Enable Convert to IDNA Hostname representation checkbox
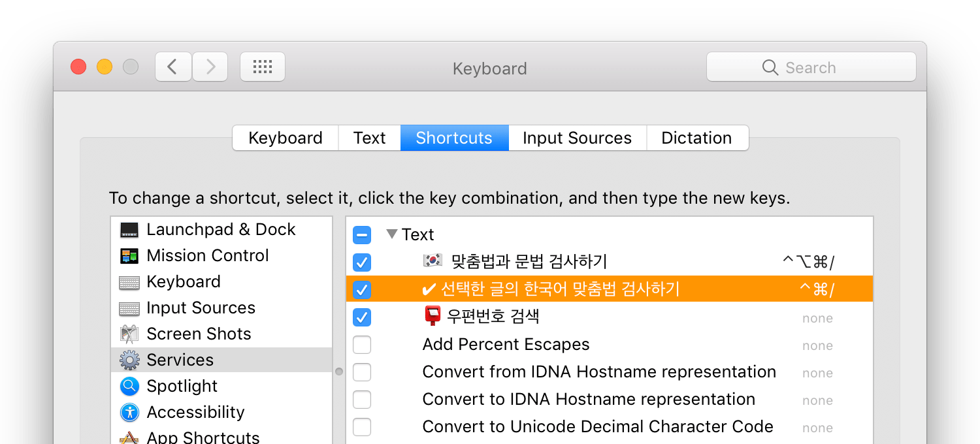This screenshot has width=980, height=444. click(x=362, y=400)
